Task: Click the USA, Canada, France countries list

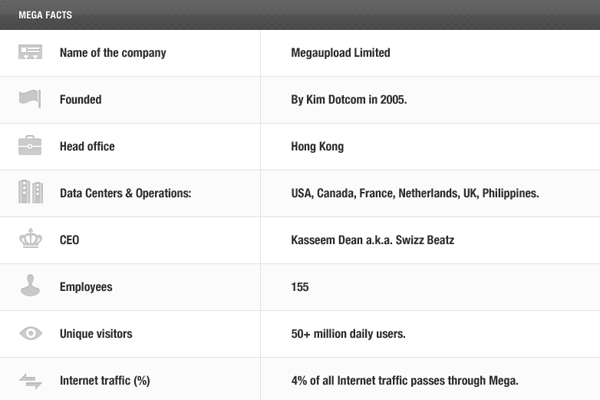Action: (415, 193)
